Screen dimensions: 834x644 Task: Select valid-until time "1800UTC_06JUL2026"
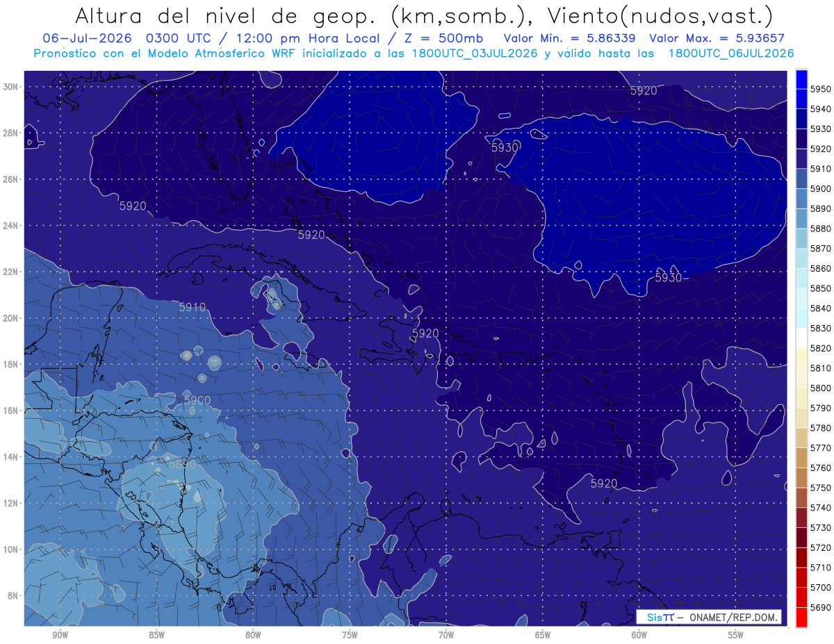[x=731, y=53]
